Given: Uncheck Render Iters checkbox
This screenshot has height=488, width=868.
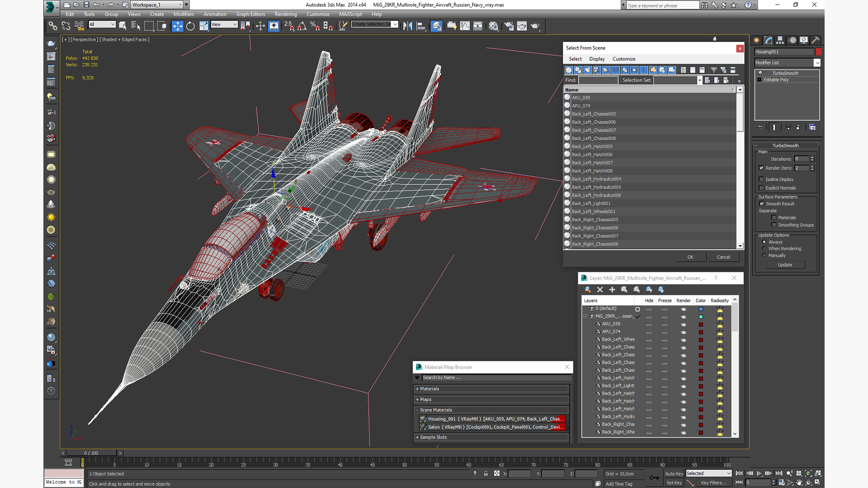Looking at the screenshot, I should (761, 168).
